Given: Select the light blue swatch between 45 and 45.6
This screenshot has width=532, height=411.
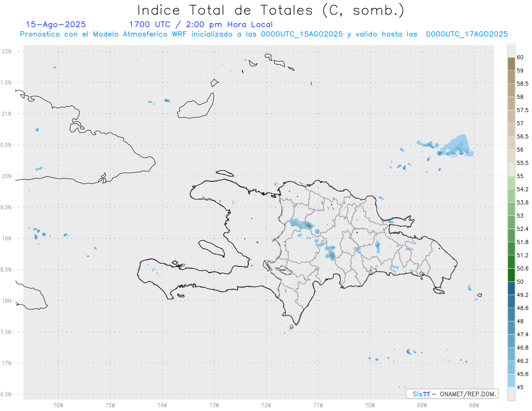Looking at the screenshot, I should [511, 380].
